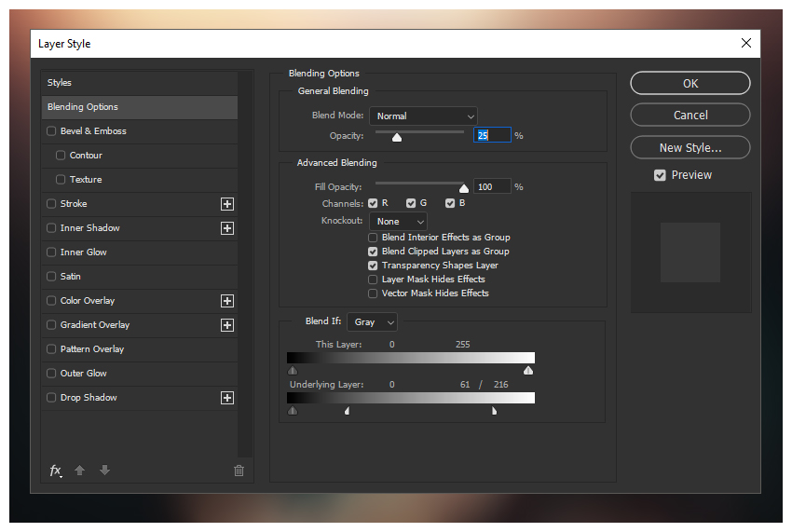Click the Underlying Layer gradient bar

pos(411,398)
